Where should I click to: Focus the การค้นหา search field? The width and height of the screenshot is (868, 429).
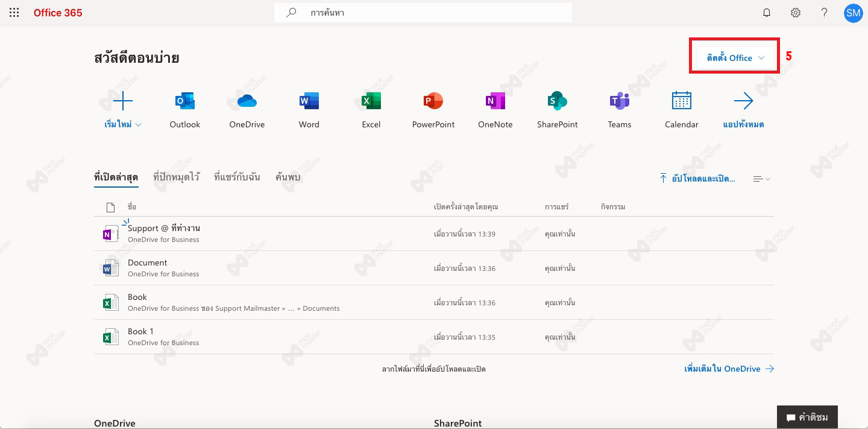(x=423, y=13)
